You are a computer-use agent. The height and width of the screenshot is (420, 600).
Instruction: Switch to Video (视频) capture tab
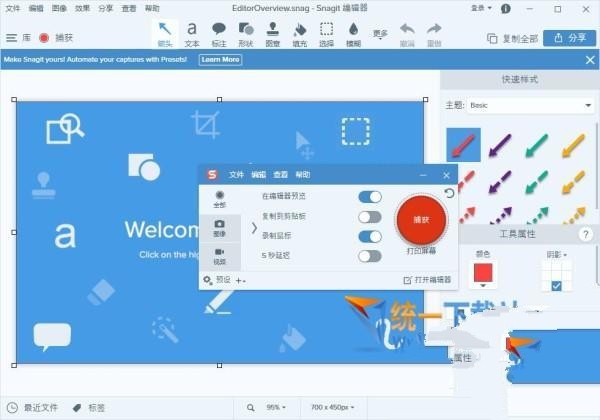pos(220,257)
